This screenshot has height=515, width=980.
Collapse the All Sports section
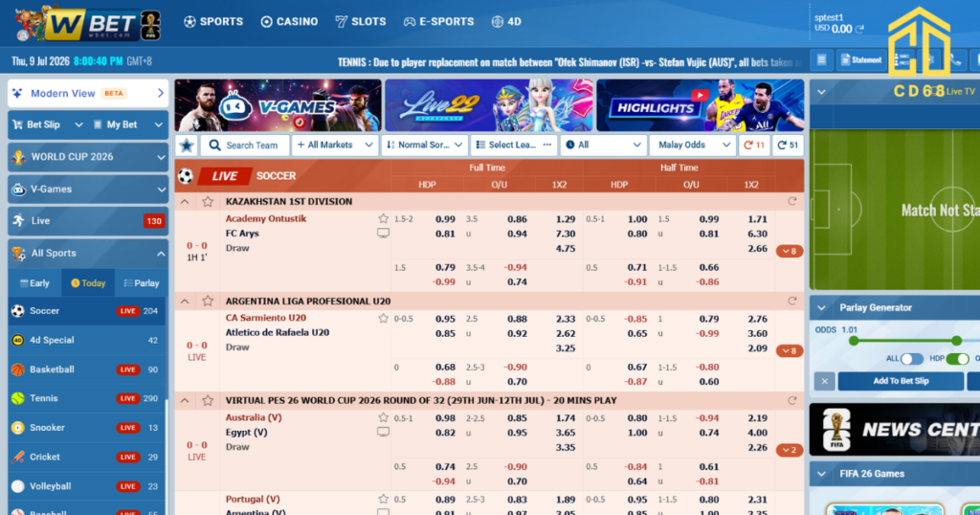point(88,253)
